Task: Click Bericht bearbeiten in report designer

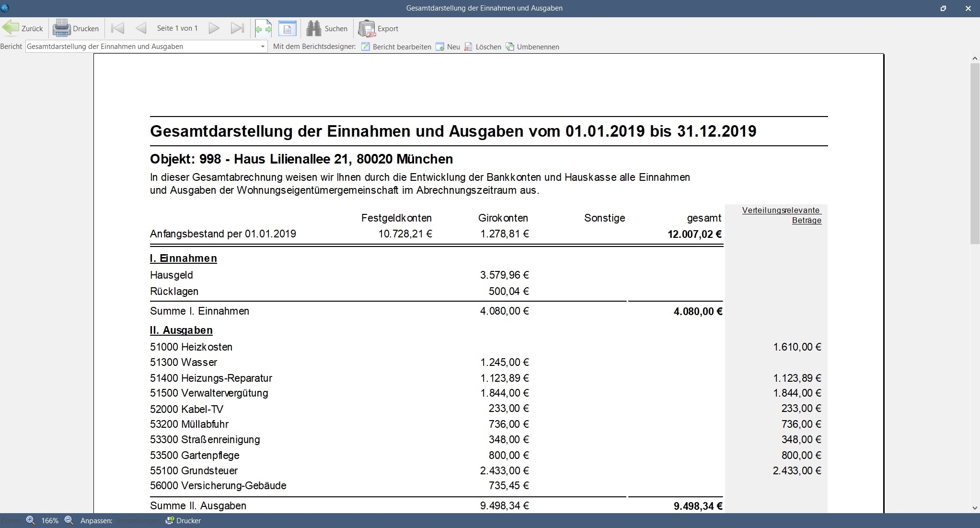Action: (x=396, y=47)
